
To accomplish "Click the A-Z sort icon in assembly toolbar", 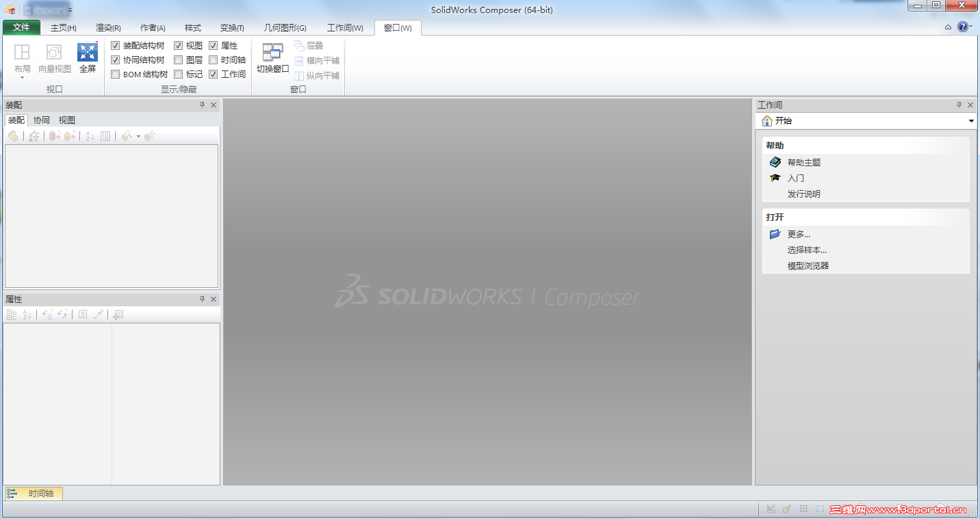I will tap(90, 136).
